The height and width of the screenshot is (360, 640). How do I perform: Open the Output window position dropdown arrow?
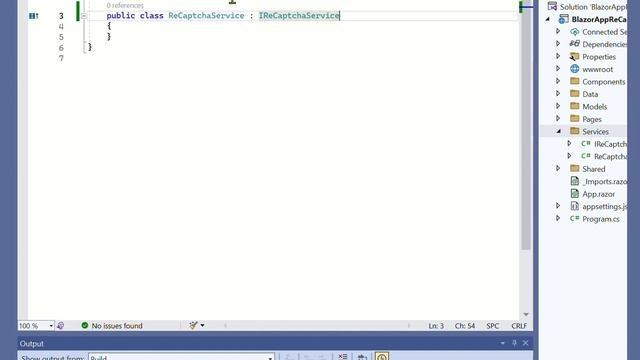tap(502, 343)
